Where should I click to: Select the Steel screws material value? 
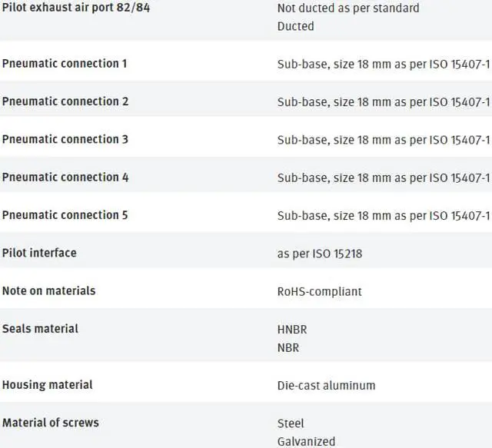pos(291,423)
